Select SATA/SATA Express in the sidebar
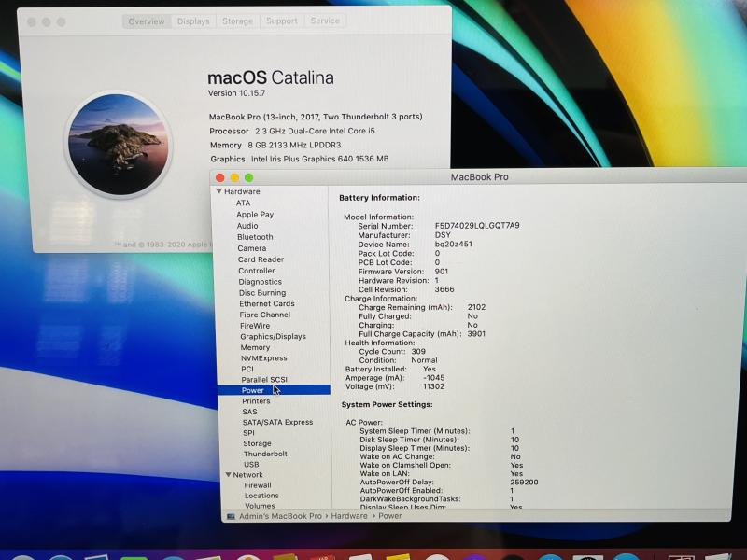The height and width of the screenshot is (560, 747). tap(277, 422)
